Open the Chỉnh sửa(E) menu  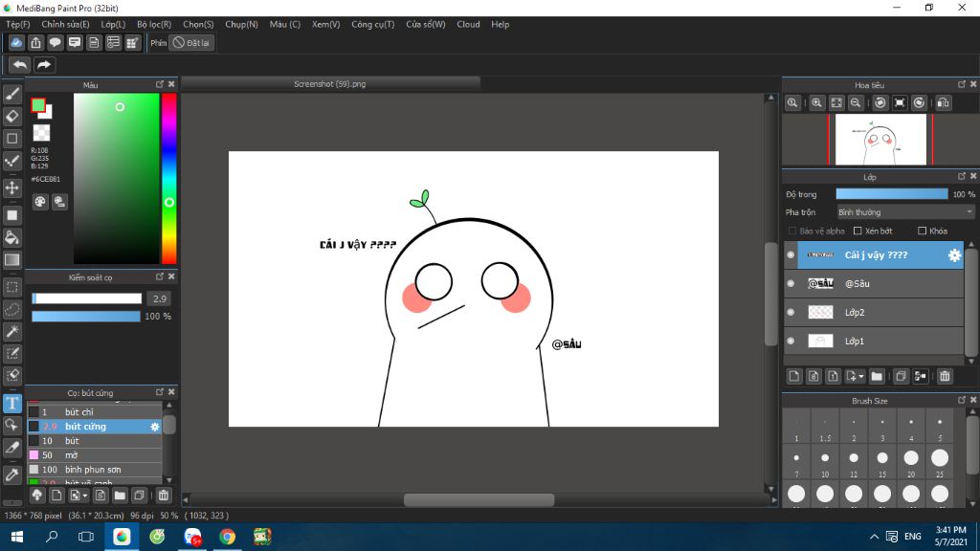point(66,24)
